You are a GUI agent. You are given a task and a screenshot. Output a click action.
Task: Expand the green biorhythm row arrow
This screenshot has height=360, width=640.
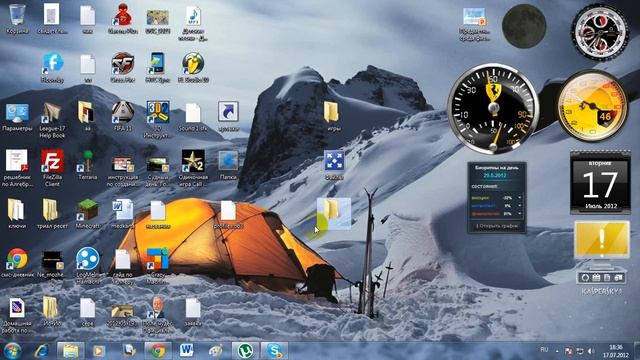520,198
